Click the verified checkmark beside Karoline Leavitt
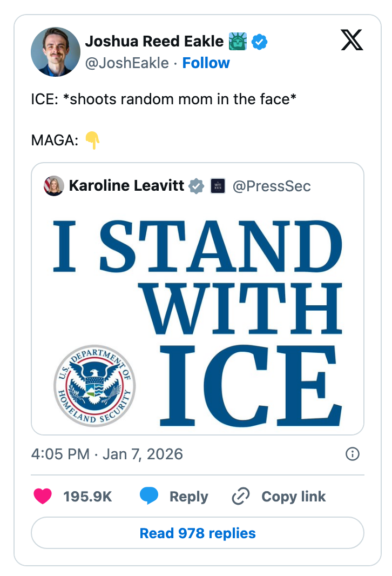Screen dimensions: 392x576 195,186
